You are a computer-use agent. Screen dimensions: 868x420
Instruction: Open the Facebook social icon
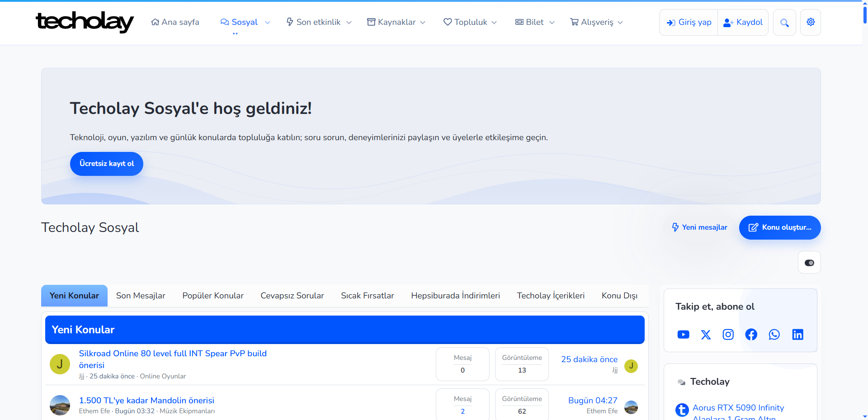coord(751,335)
